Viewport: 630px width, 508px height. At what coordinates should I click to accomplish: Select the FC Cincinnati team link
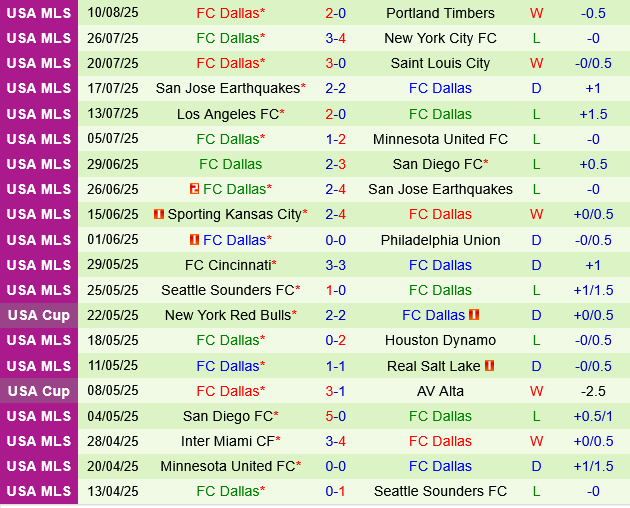click(227, 265)
